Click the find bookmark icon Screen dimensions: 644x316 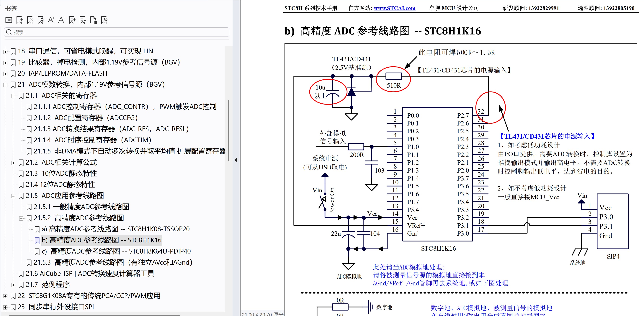point(41,20)
